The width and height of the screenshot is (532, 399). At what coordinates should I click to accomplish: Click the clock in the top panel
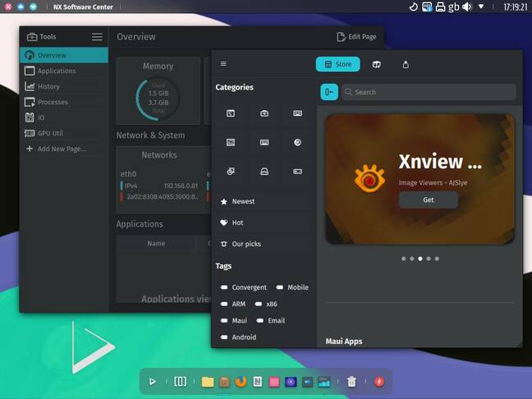pos(515,7)
